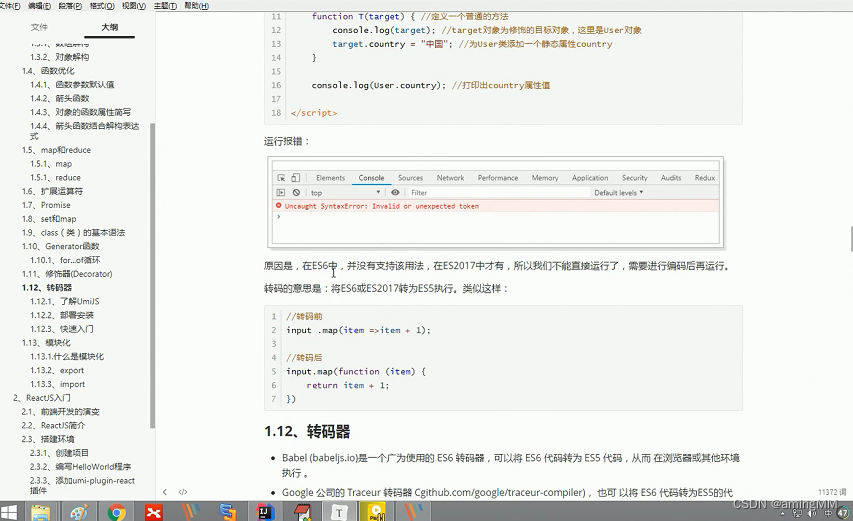Open the red X XMind taskbar icon

pyautogui.click(x=154, y=512)
